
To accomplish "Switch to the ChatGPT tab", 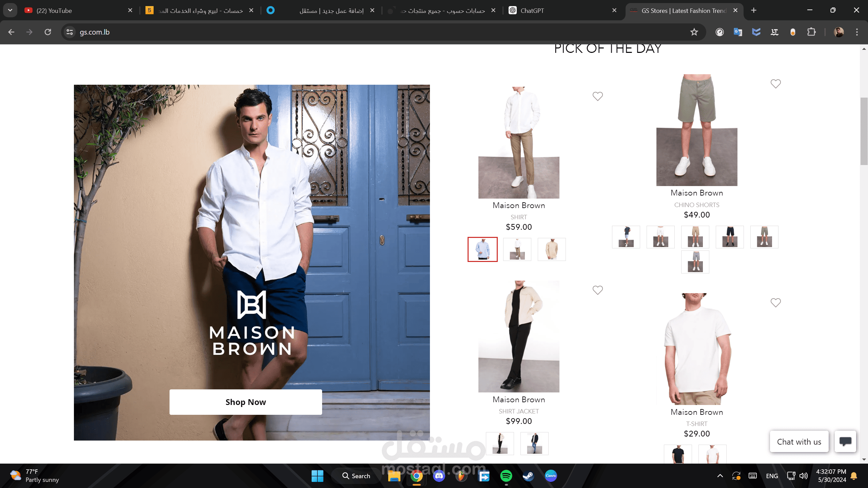I will point(563,11).
